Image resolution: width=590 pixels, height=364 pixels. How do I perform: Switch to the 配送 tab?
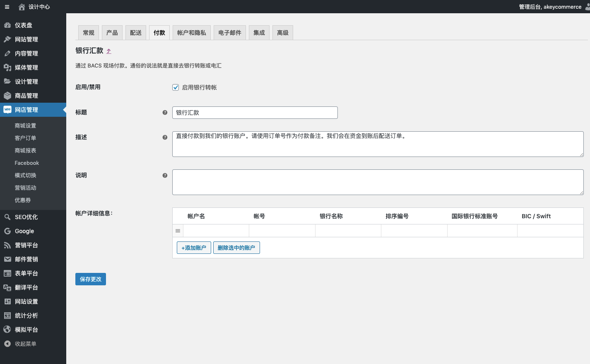(135, 33)
